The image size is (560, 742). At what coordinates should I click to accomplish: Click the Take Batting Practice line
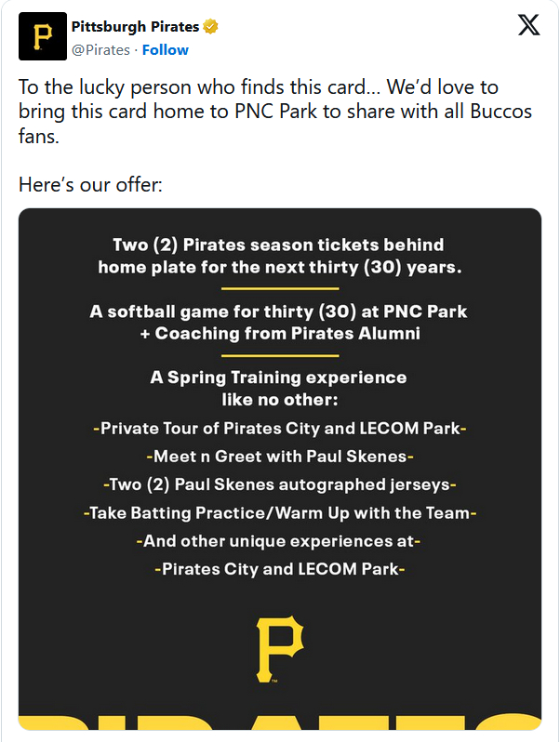280,512
